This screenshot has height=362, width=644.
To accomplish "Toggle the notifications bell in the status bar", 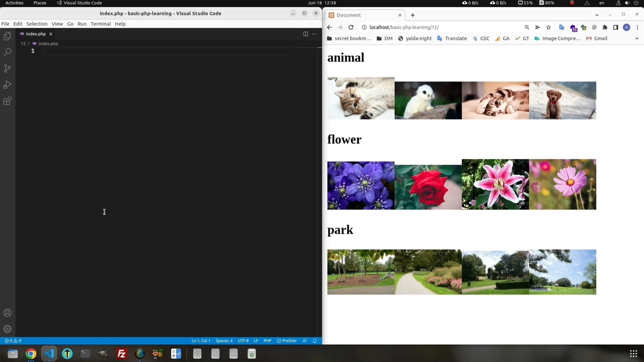I will tap(314, 340).
